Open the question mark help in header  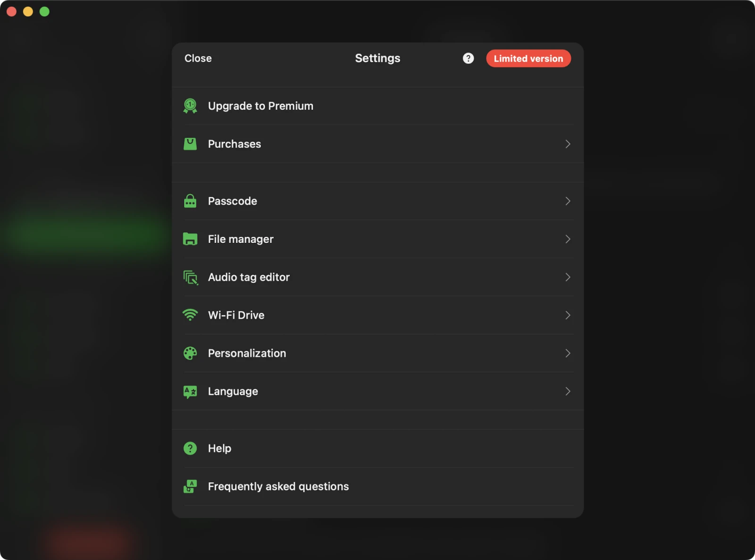click(468, 59)
